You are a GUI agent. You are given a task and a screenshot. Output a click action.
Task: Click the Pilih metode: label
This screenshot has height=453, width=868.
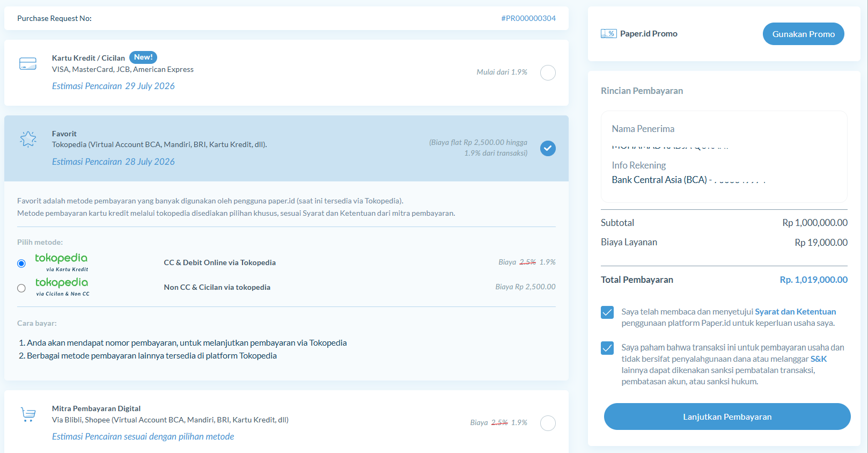click(x=40, y=242)
